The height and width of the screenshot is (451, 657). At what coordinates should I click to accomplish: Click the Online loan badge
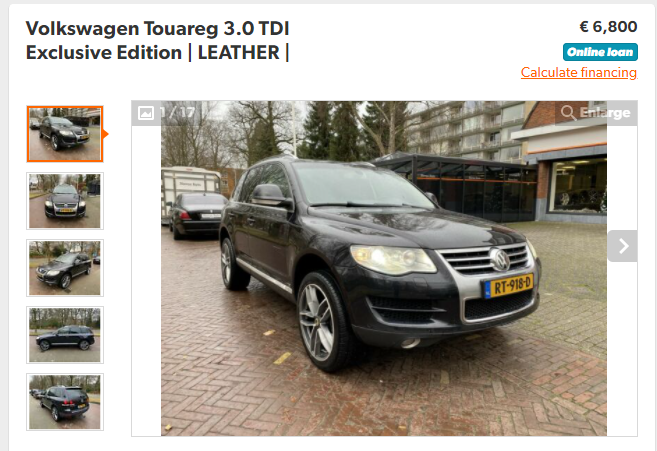[x=600, y=52]
